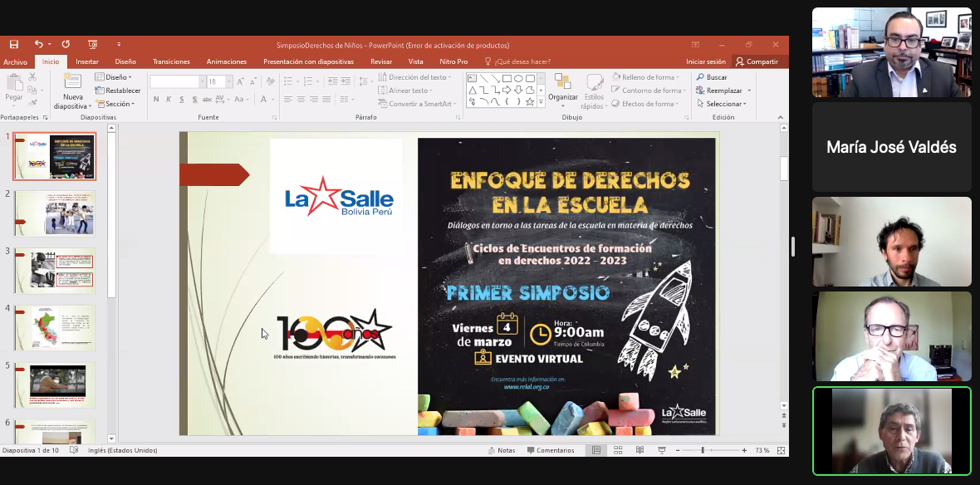980x485 pixels.
Task: Clear all text formatting
Action: pyautogui.click(x=271, y=82)
